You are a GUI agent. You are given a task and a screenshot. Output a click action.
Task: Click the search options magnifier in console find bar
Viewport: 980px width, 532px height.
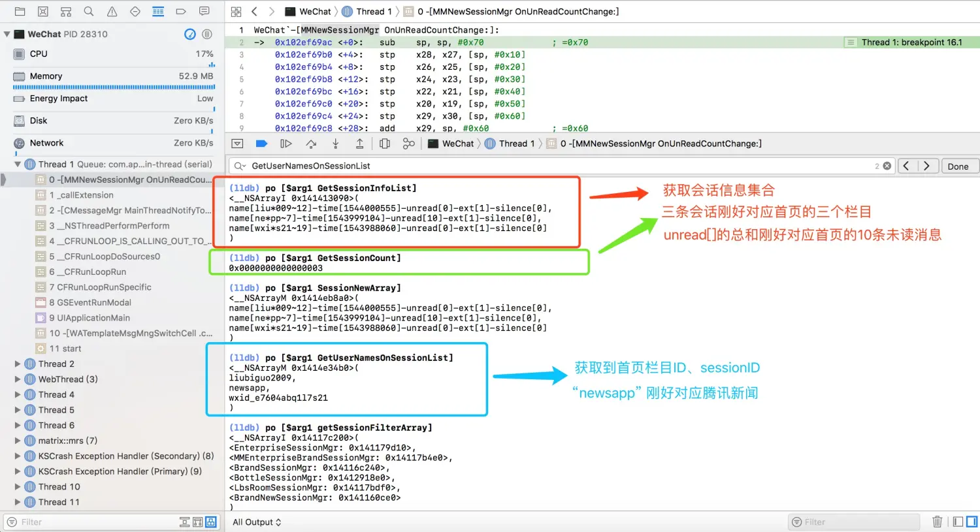[x=240, y=166]
